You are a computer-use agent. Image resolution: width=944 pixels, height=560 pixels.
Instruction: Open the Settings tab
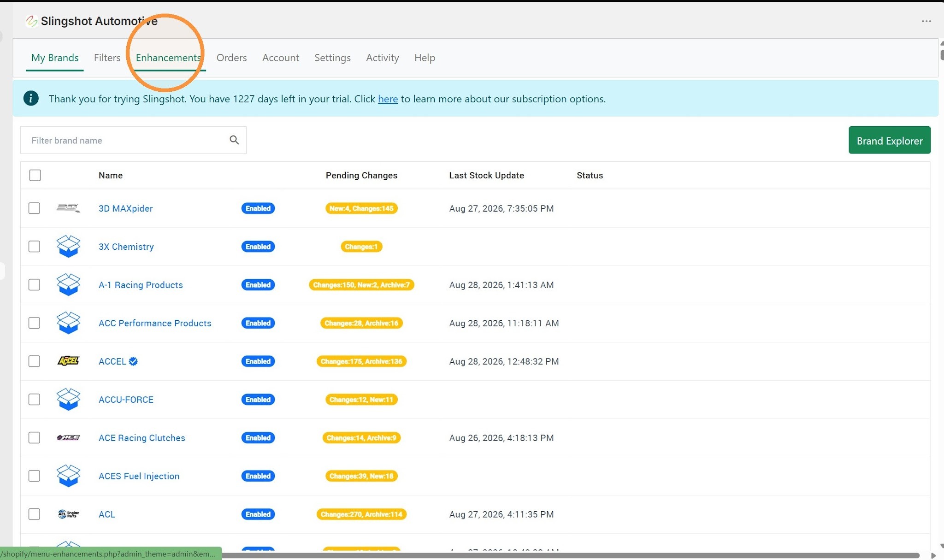[332, 58]
